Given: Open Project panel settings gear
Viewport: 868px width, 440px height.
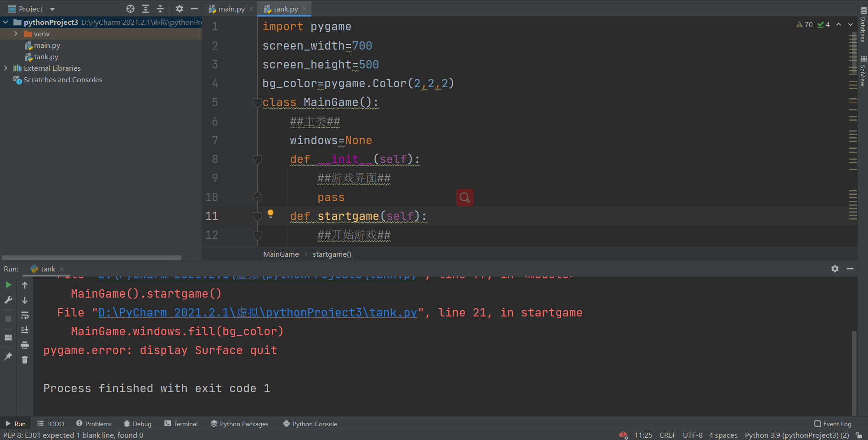Looking at the screenshot, I should point(180,9).
